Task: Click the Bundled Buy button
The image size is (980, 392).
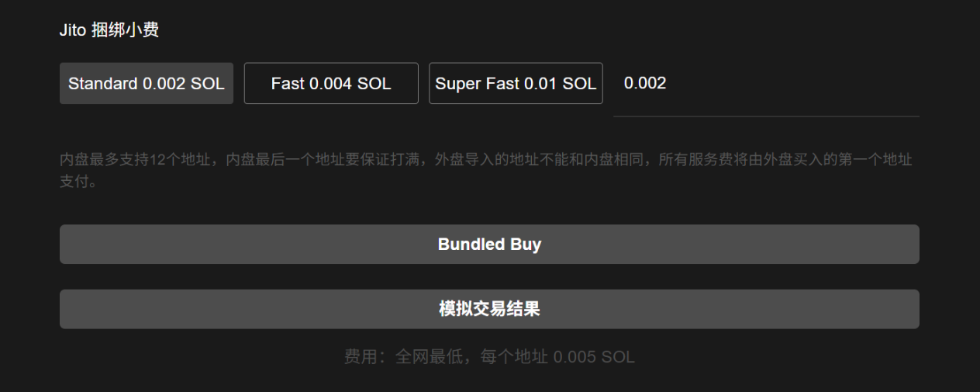Action: (489, 245)
